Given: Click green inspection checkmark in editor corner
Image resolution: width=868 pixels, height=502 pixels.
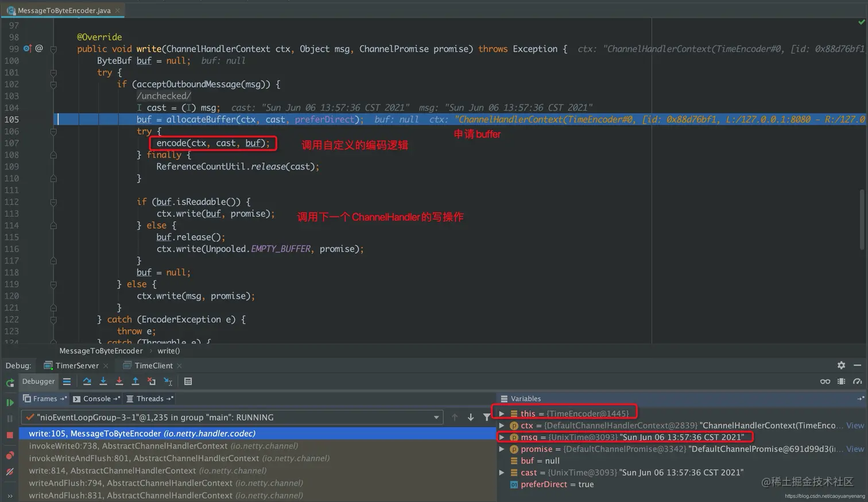Looking at the screenshot, I should [x=861, y=22].
